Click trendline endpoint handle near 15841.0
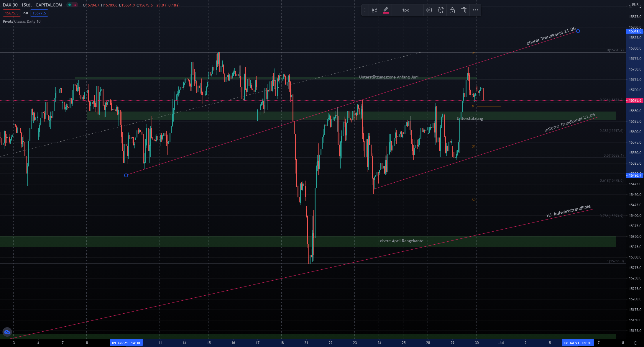Image resolution: width=644 pixels, height=347 pixels. [578, 31]
